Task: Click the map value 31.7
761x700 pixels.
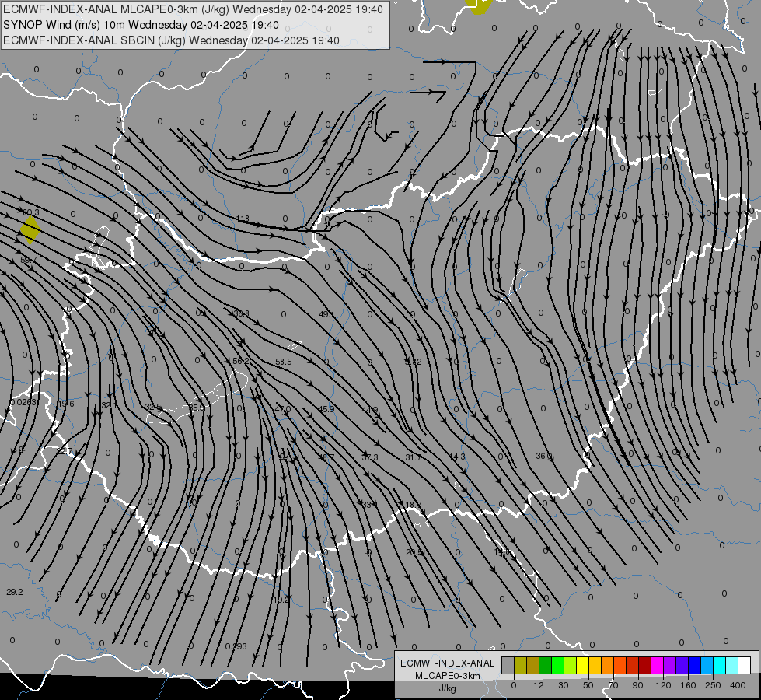Action: tap(413, 457)
